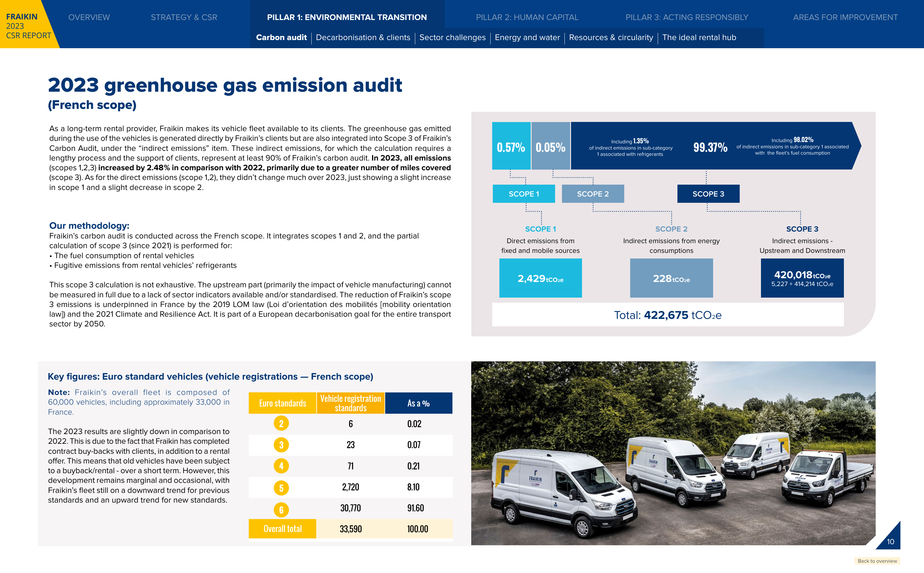Click the Vehicle registration standards header
The width and height of the screenshot is (924, 573).
(350, 403)
